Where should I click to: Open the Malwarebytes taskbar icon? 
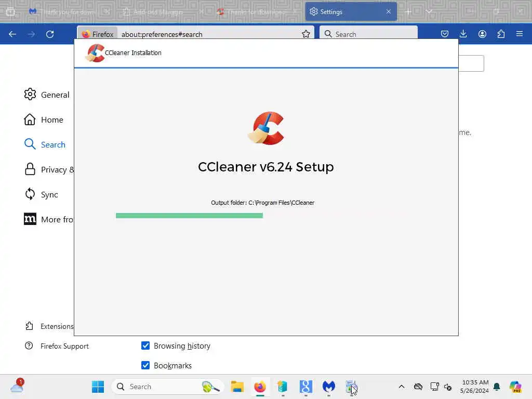(x=328, y=387)
